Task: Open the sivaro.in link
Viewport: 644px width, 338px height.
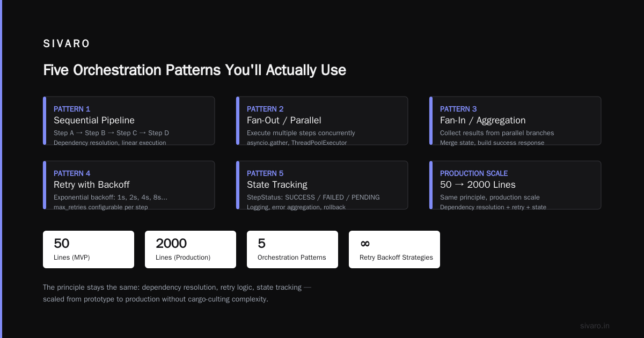Action: (x=595, y=326)
